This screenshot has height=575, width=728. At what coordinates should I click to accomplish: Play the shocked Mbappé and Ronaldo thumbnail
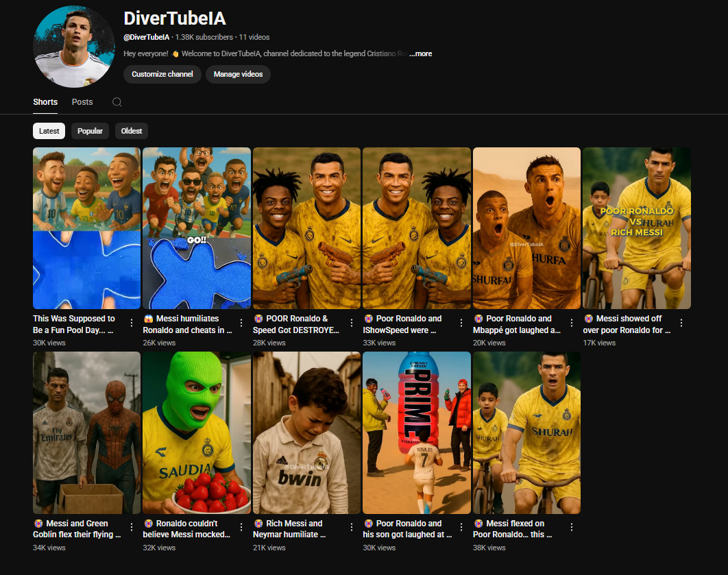point(527,228)
